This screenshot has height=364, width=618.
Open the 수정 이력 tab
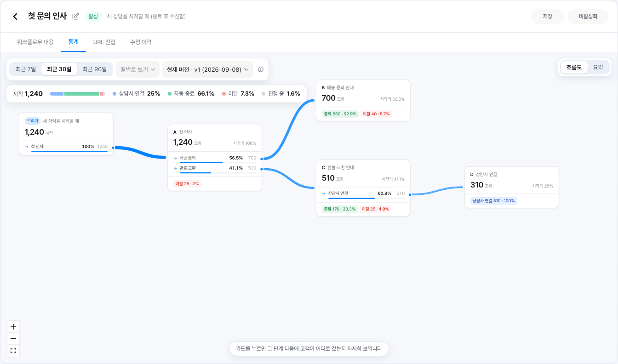point(141,42)
